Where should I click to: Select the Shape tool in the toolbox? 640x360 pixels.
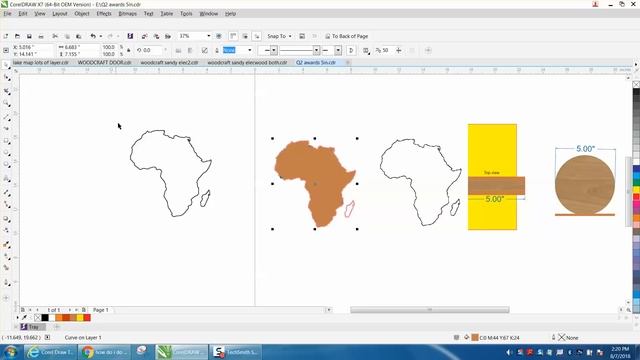click(x=7, y=78)
